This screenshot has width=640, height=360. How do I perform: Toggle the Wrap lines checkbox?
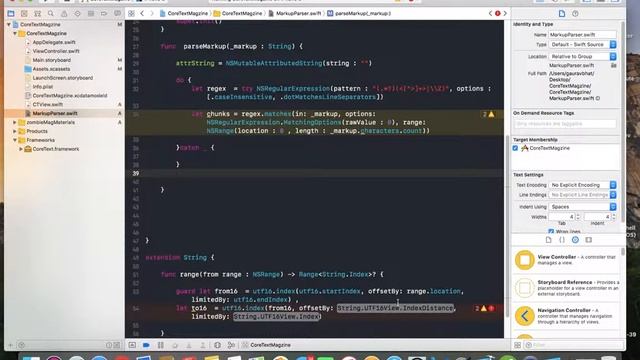click(x=551, y=231)
